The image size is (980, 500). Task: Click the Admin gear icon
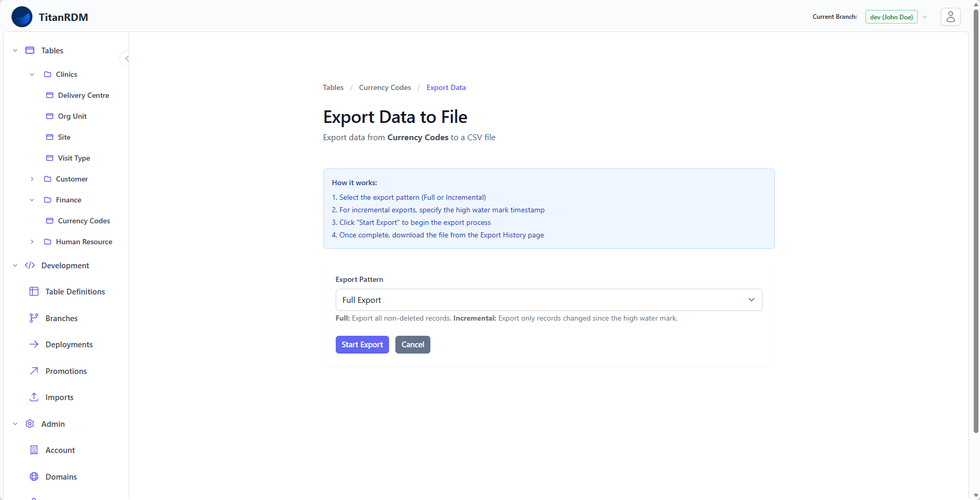tap(30, 424)
